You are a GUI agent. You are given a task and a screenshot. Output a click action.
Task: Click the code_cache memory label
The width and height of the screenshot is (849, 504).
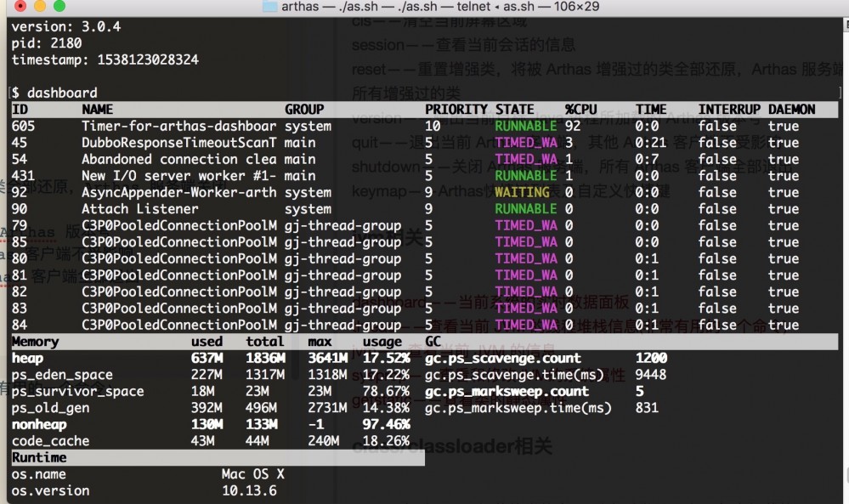click(50, 441)
